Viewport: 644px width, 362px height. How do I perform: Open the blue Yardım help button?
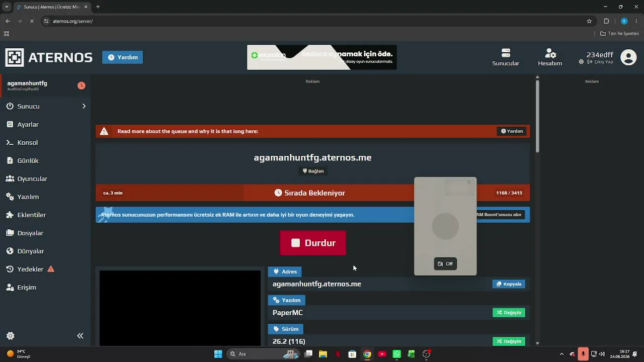123,57
